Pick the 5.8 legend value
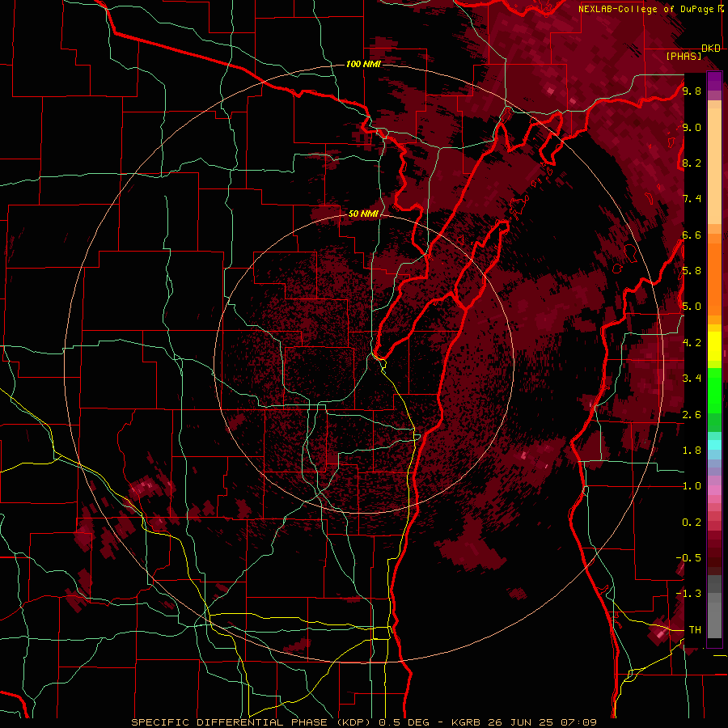Viewport: 728px width, 728px height. [692, 271]
